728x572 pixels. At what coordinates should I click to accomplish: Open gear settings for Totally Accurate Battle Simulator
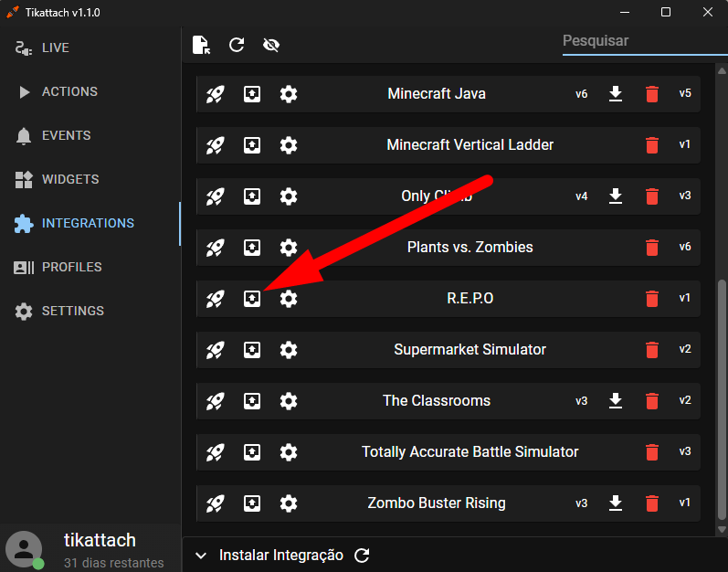pyautogui.click(x=289, y=451)
